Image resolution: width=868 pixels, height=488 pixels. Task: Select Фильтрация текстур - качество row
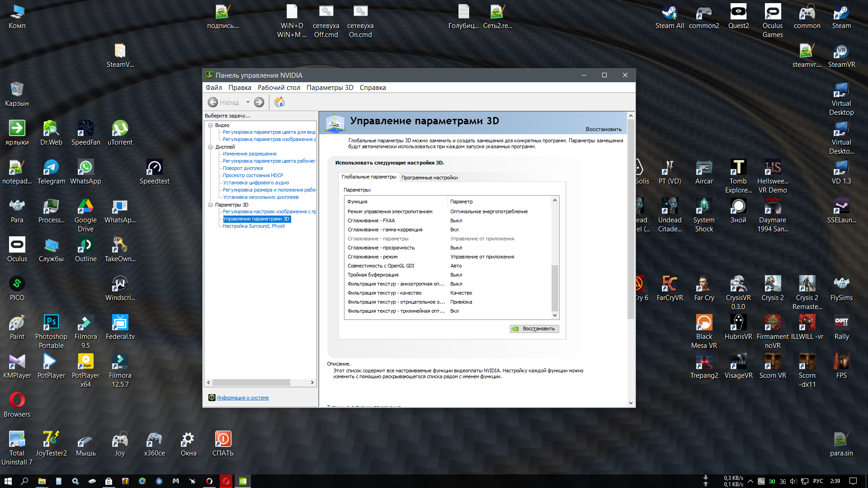click(x=448, y=293)
